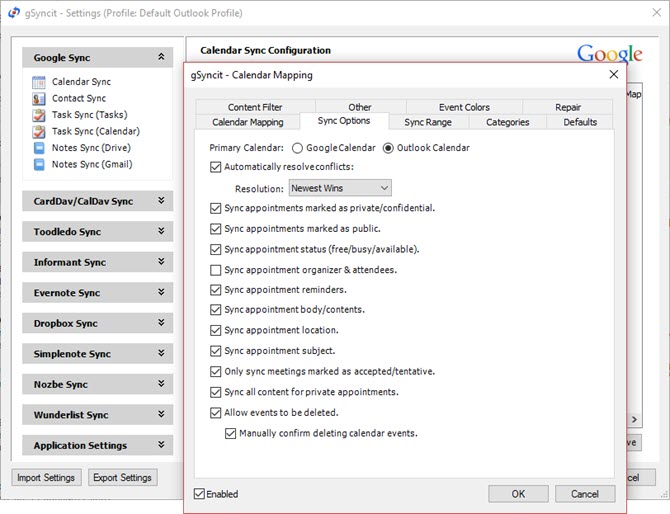Click OK in Calendar Mapping dialog

click(x=518, y=494)
